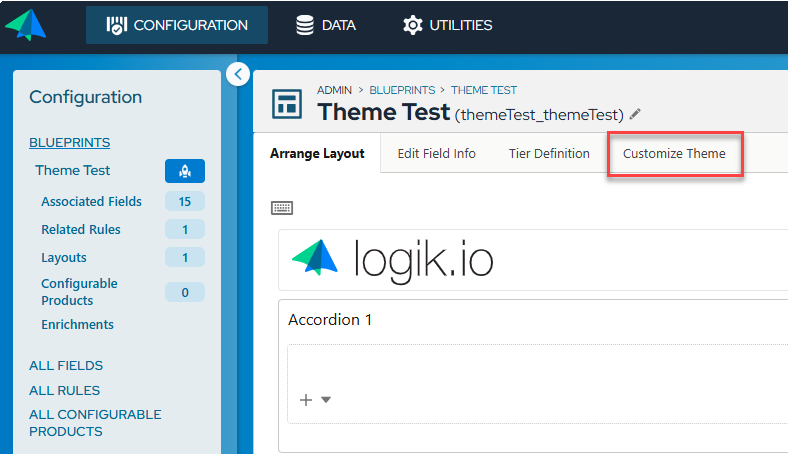The image size is (788, 454).
Task: Go to the ADMIN breadcrumb
Action: (x=334, y=90)
